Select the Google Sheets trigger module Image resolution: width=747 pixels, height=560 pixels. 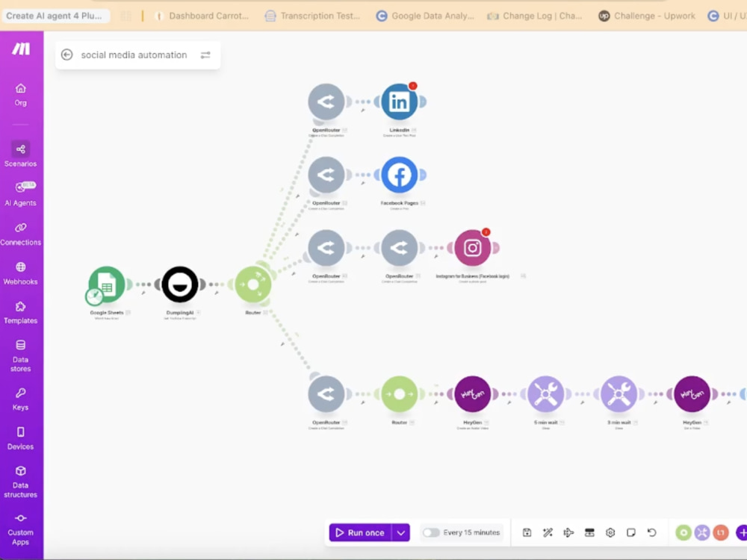click(107, 284)
